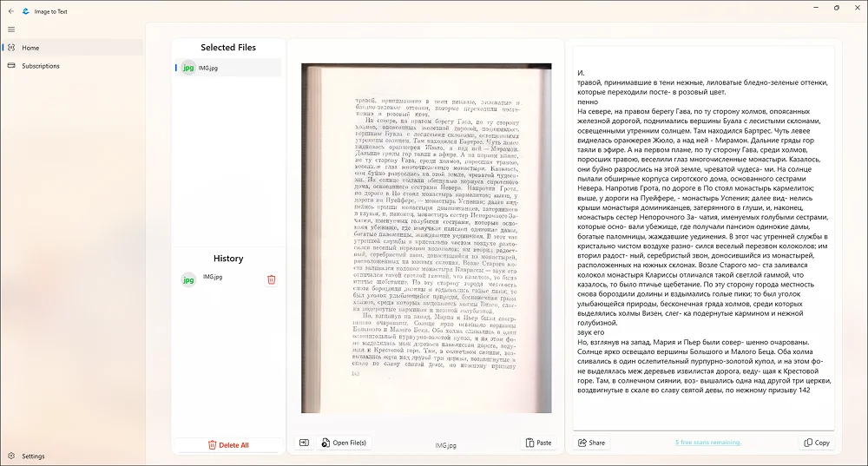Click the 'History' heading
Image resolution: width=868 pixels, height=466 pixels.
pyautogui.click(x=228, y=259)
